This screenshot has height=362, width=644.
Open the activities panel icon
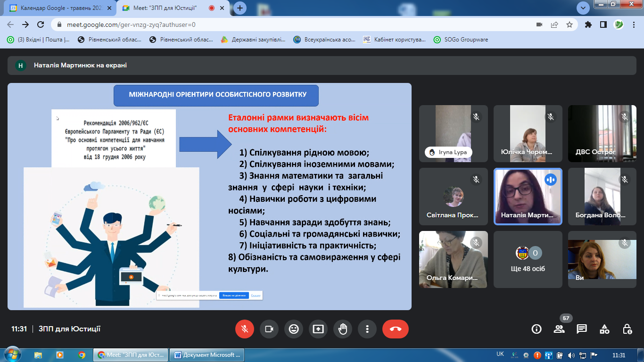(x=604, y=329)
